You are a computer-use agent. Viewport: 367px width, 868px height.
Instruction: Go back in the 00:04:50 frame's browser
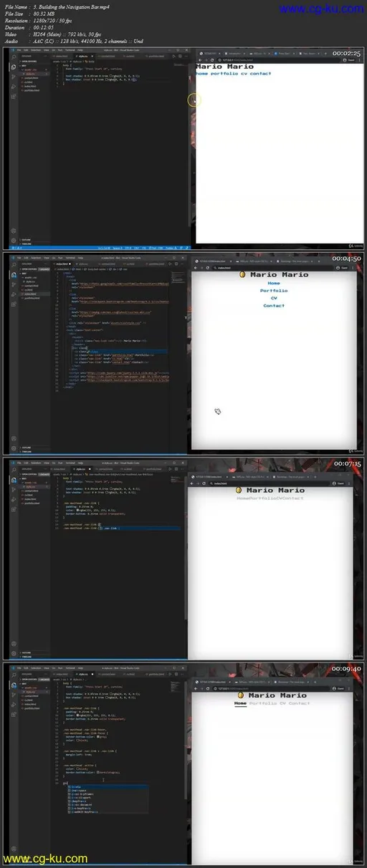(x=196, y=268)
